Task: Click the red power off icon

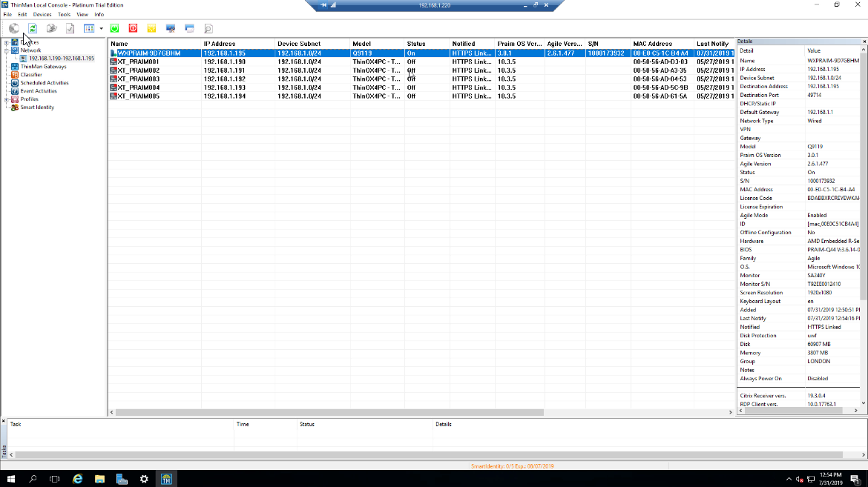Action: click(x=133, y=28)
